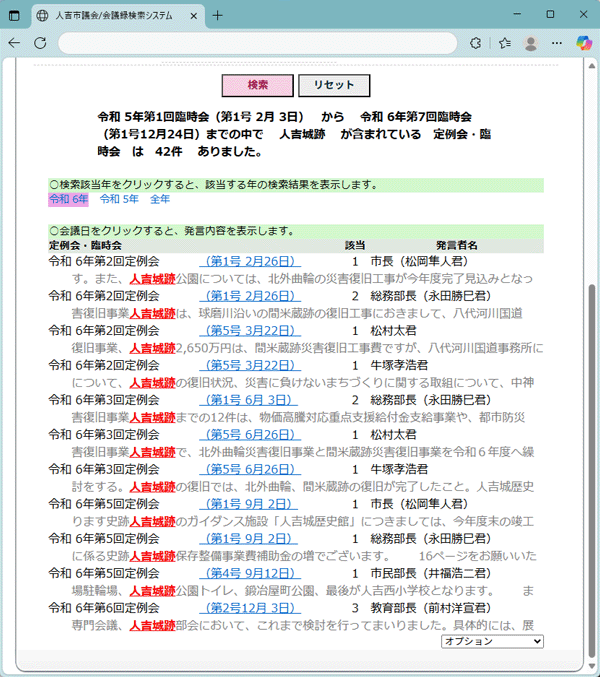Open 第1号 2月26日 link for 総務部長 row
Viewport: 600px width, 677px height.
click(x=250, y=296)
